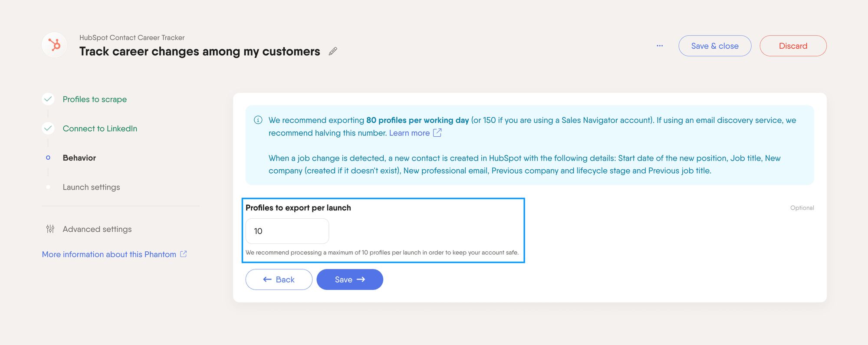Expand Advanced settings
The height and width of the screenshot is (345, 868).
tap(97, 229)
